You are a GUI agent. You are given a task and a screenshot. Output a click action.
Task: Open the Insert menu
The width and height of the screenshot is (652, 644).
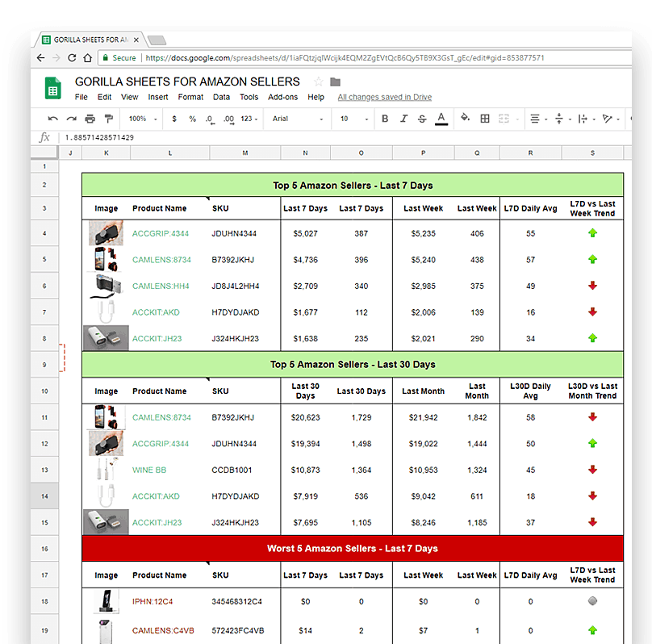coord(158,97)
